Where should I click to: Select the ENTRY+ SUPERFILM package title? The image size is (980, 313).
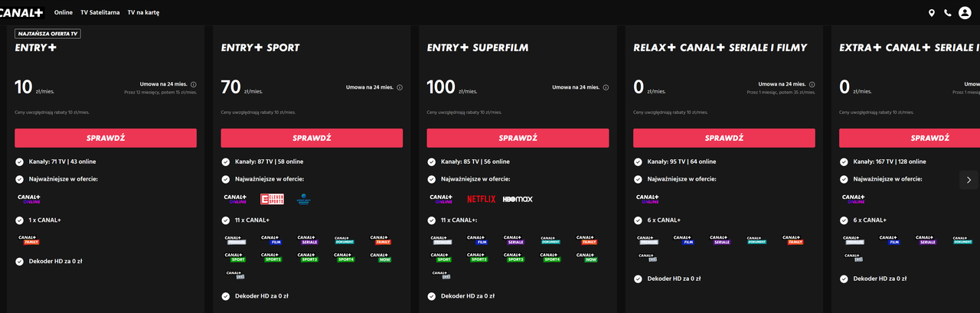click(478, 47)
